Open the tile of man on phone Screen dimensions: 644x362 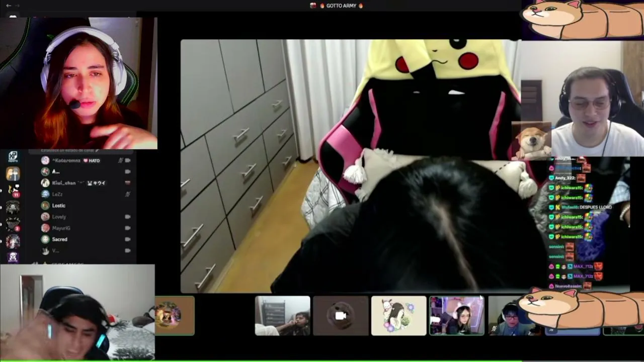pos(282,316)
